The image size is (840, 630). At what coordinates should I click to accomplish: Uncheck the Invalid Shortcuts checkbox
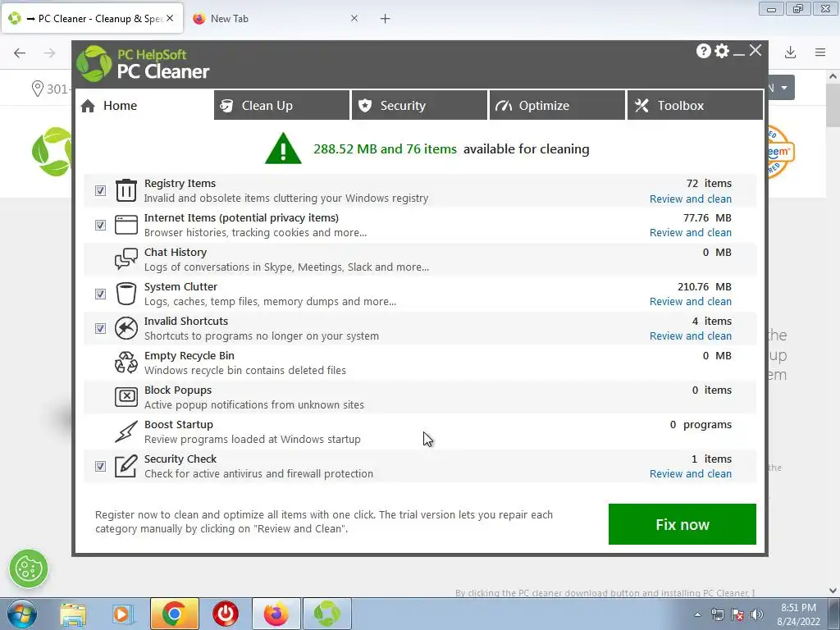tap(100, 328)
